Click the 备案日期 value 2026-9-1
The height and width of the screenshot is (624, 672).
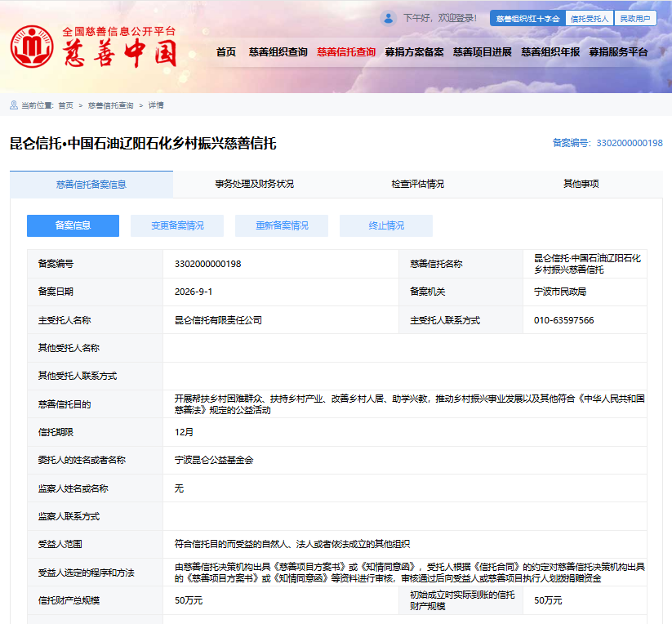[x=194, y=292]
